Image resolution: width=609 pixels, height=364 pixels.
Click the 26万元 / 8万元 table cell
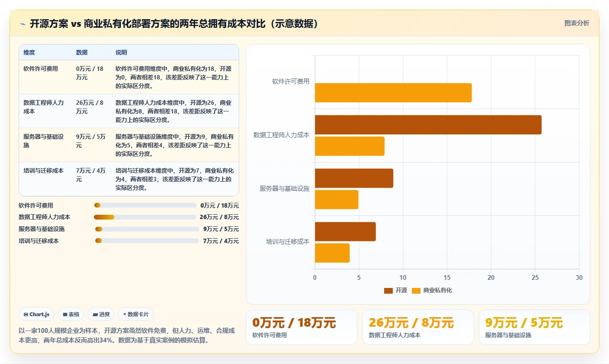click(x=90, y=107)
